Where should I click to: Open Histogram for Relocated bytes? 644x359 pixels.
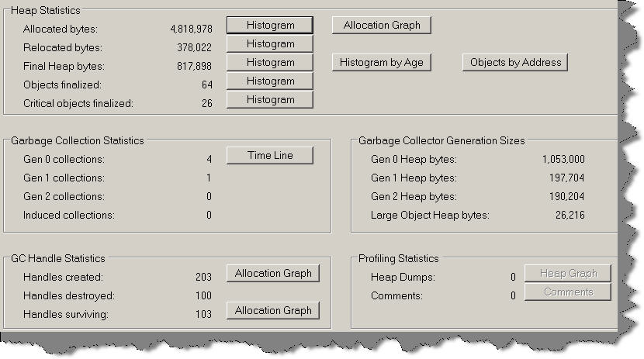270,43
